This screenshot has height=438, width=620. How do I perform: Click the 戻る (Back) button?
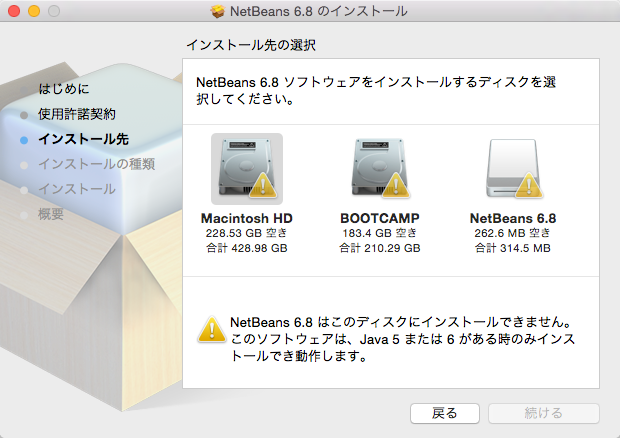[x=445, y=413]
